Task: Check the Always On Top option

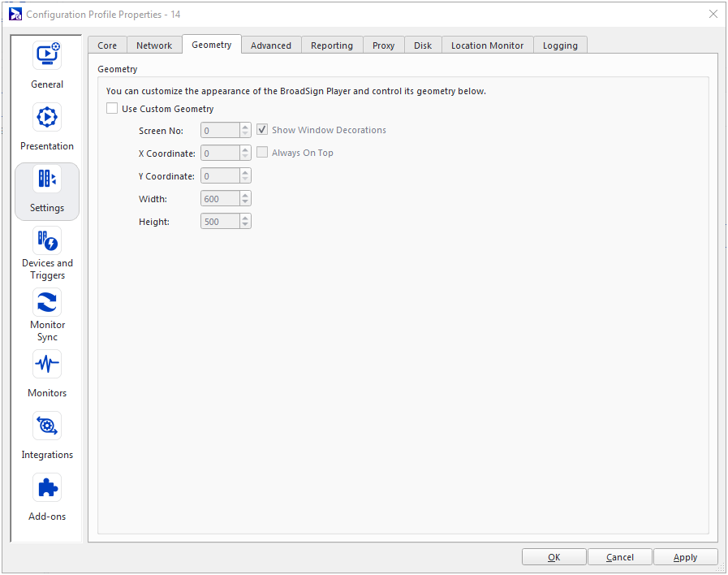Action: (262, 153)
